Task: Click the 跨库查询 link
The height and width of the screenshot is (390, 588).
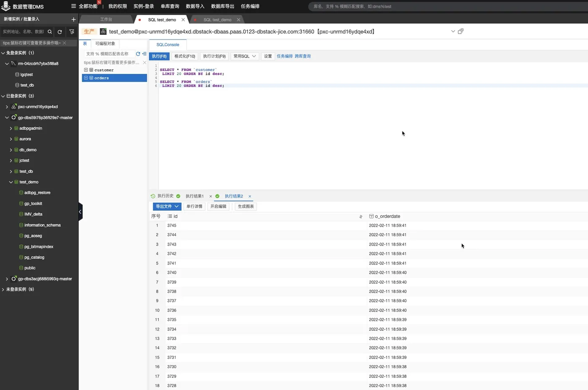Action: click(x=303, y=56)
